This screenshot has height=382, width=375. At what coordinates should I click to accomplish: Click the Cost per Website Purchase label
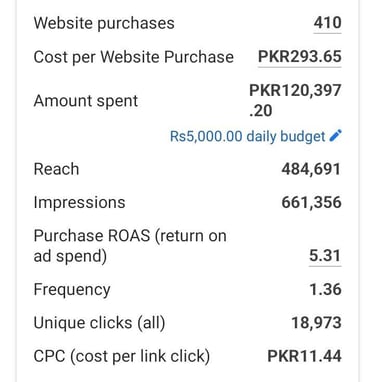click(134, 57)
